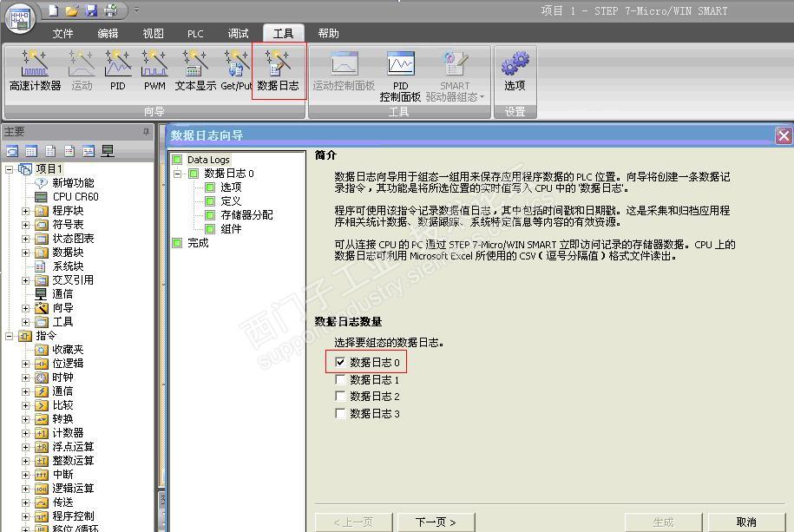
Task: Launch the PID wizard
Action: tap(117, 71)
